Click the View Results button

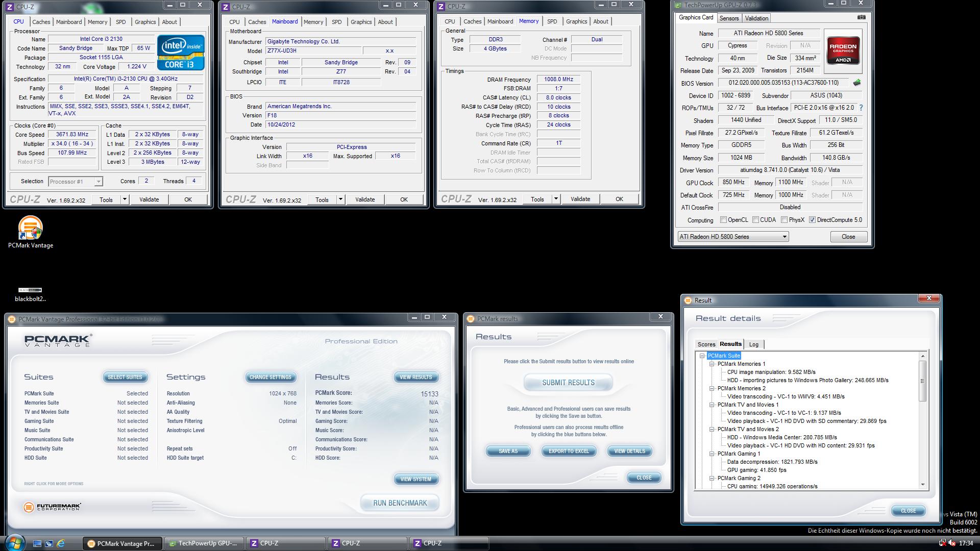[x=415, y=378]
